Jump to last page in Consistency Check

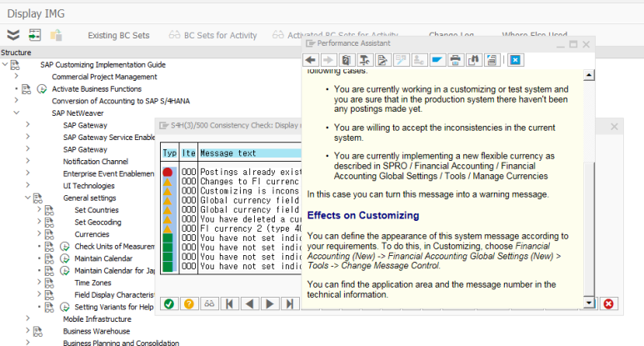pos(290,303)
